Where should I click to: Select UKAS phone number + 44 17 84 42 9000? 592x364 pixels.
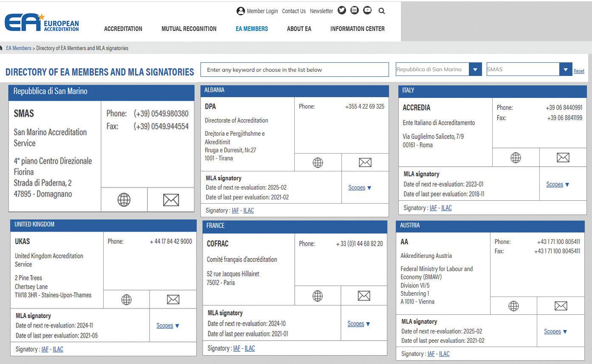click(171, 241)
